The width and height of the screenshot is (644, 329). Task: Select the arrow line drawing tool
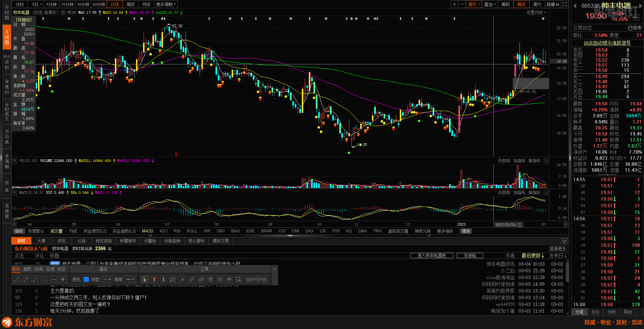[26, 279]
